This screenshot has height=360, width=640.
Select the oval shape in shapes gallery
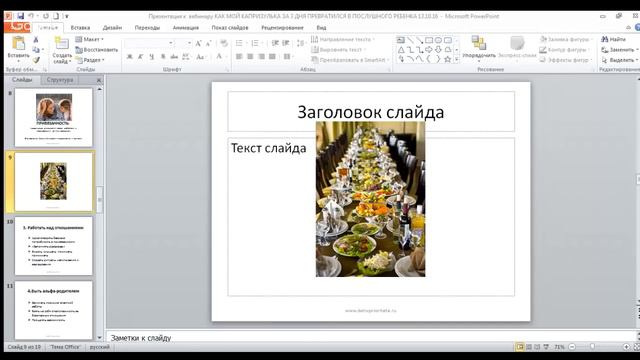tap(438, 40)
